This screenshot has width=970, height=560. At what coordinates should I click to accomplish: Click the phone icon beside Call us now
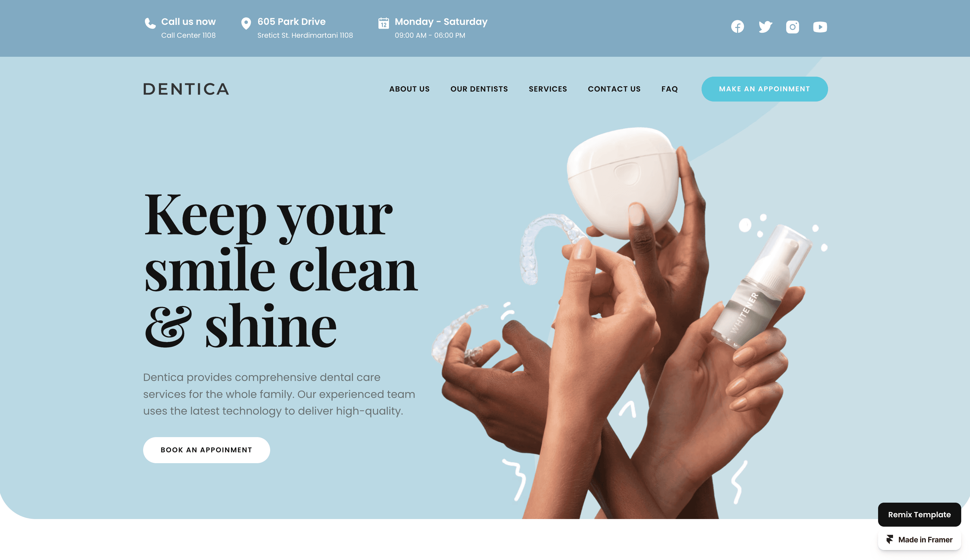150,23
